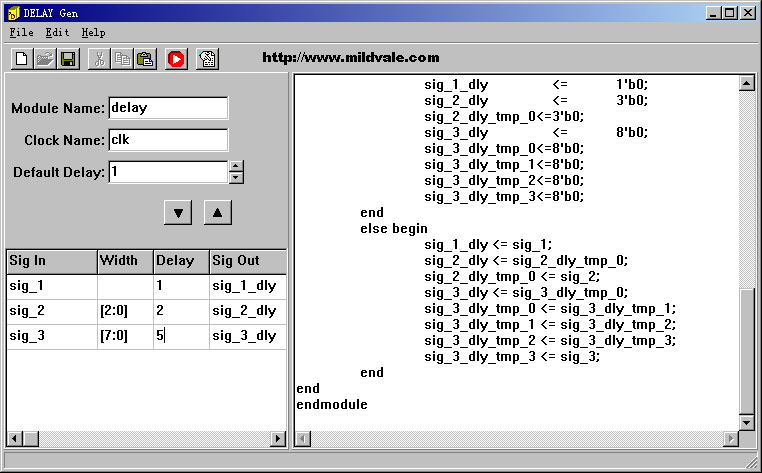The width and height of the screenshot is (762, 473).
Task: Select the sig_2 Delay cell
Action: pos(180,311)
